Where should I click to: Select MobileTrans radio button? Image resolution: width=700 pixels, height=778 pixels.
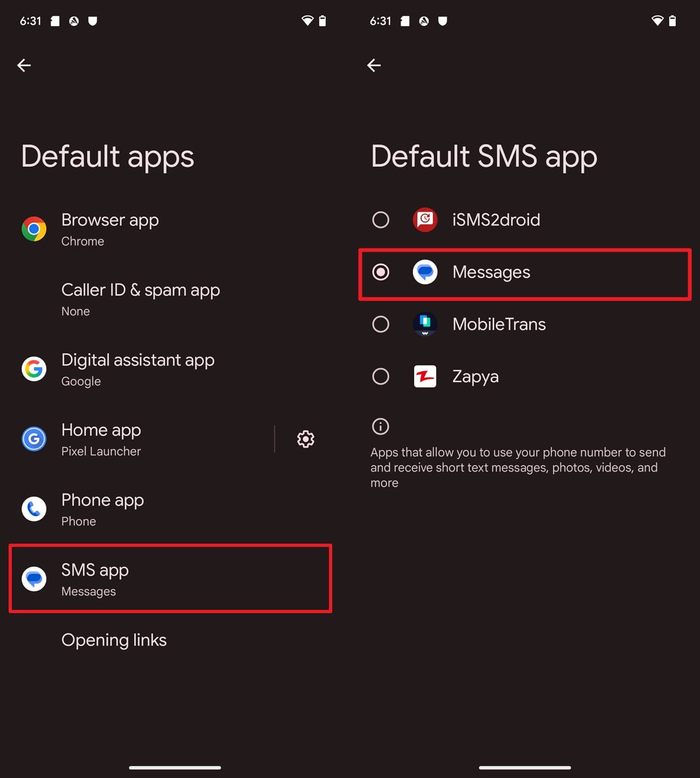(381, 324)
